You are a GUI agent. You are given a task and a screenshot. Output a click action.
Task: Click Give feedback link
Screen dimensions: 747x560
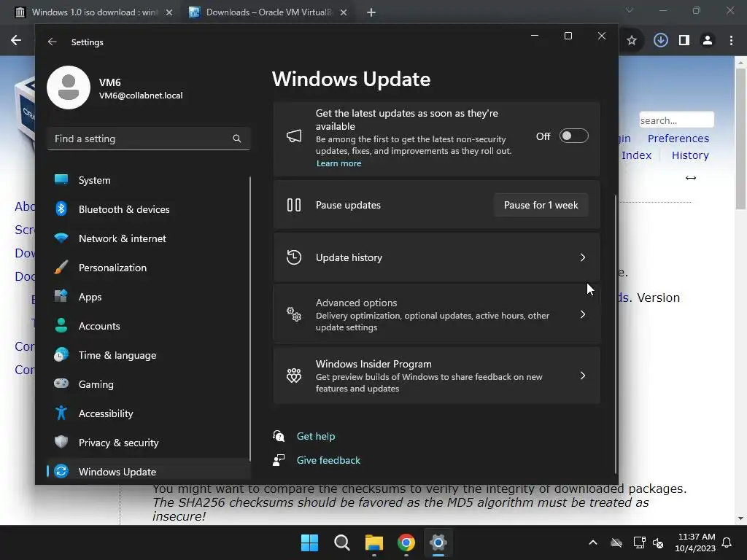(x=328, y=461)
